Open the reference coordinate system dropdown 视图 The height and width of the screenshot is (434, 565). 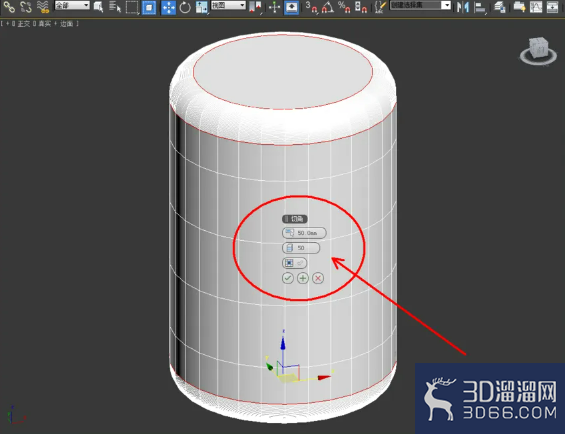228,5
